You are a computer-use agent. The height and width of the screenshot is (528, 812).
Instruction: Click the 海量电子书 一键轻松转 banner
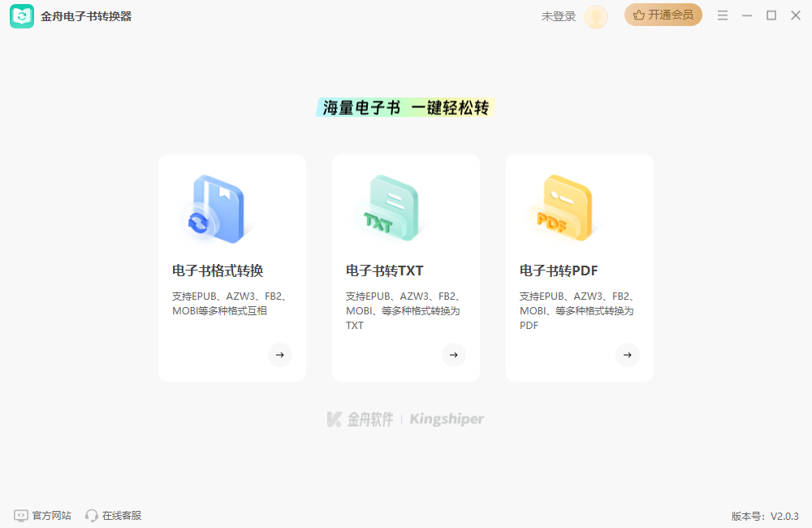point(405,106)
